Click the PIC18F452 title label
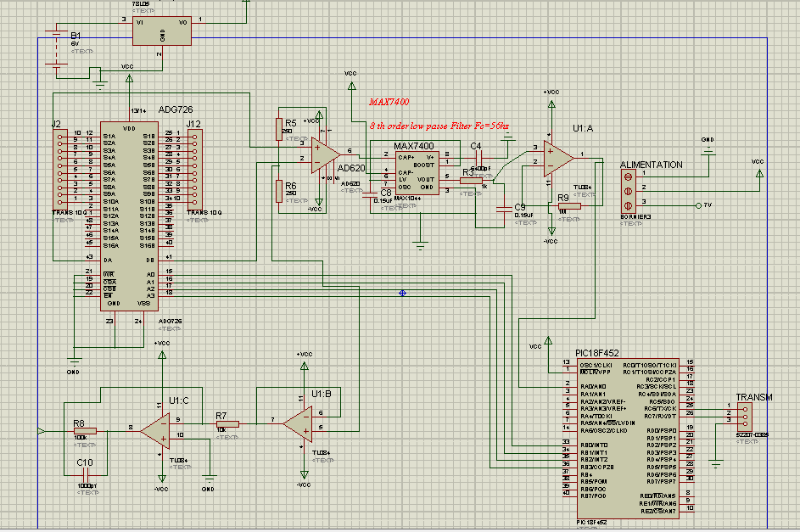 tap(597, 353)
